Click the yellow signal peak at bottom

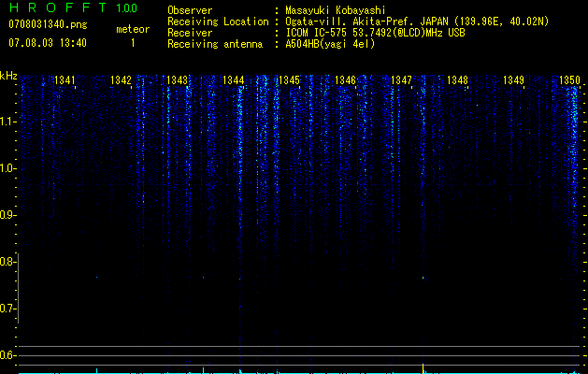(x=423, y=368)
